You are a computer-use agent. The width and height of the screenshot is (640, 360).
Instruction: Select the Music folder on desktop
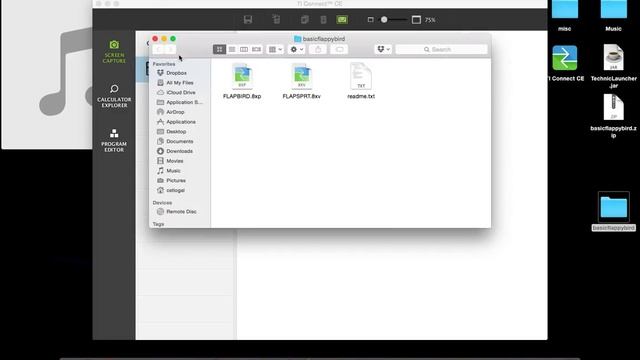613,16
